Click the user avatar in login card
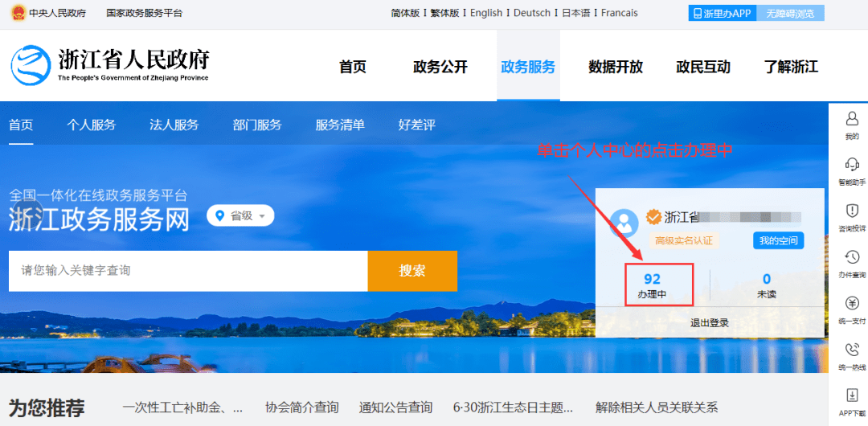 (624, 223)
